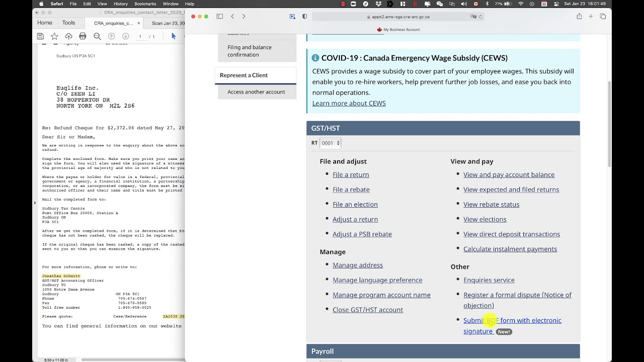Go to next page in Acrobat
This screenshot has width=644, height=362.
(x=126, y=36)
